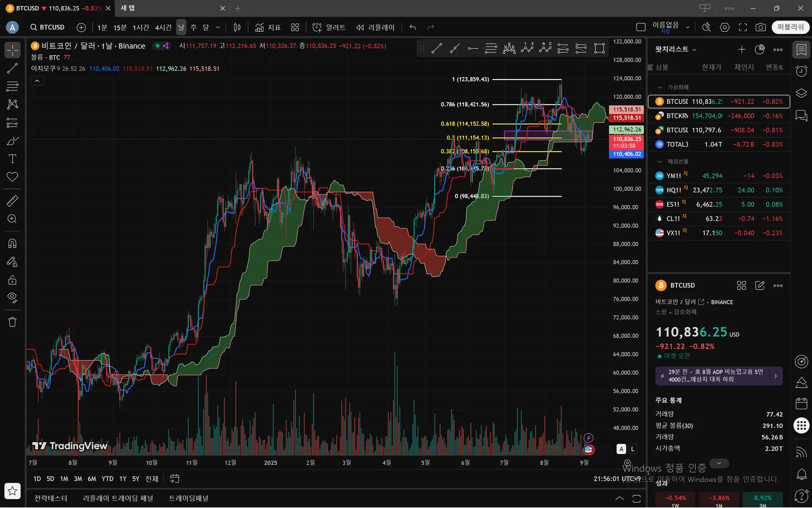Collapse the 해외선물 watchlist section
The height and width of the screenshot is (508, 812).
coord(660,161)
